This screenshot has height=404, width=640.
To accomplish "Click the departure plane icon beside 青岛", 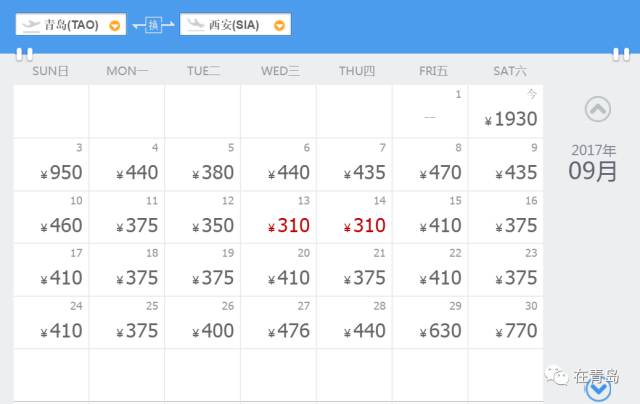I will (x=30, y=24).
